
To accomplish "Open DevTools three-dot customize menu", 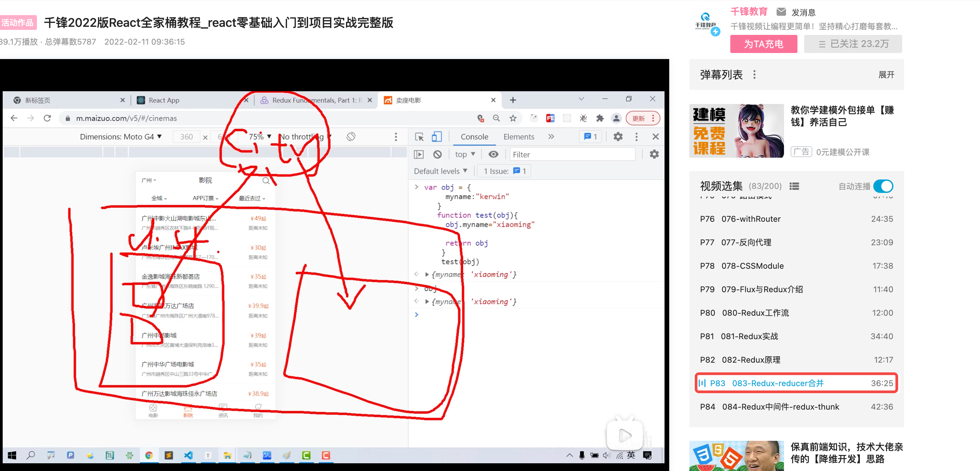I will (636, 137).
